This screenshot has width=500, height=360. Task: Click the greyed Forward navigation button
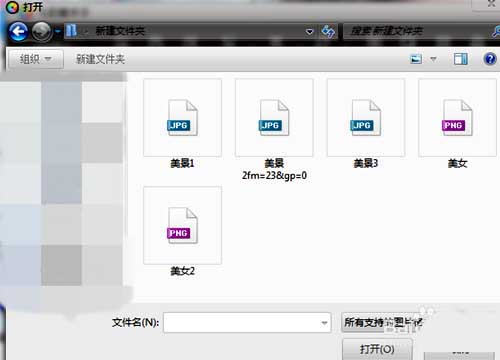coord(42,32)
